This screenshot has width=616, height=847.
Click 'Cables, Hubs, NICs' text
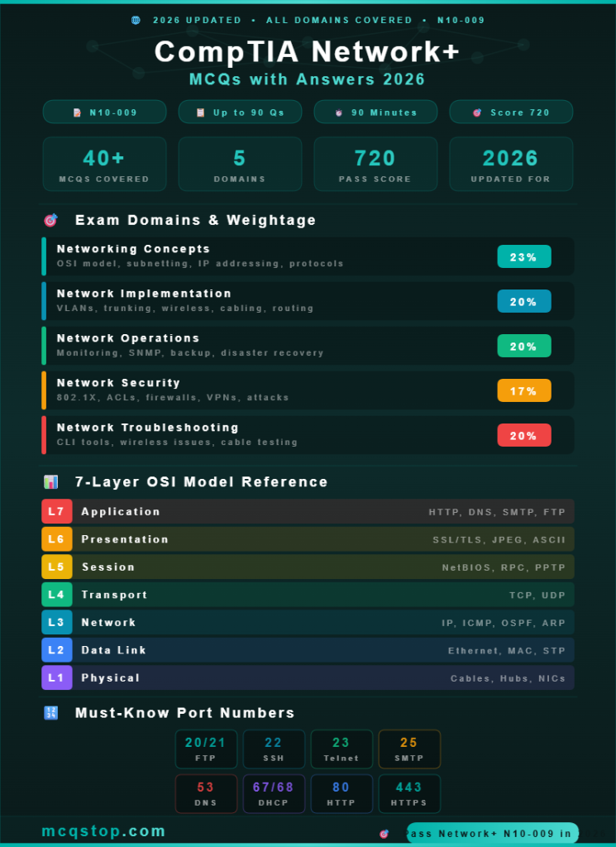pos(508,678)
